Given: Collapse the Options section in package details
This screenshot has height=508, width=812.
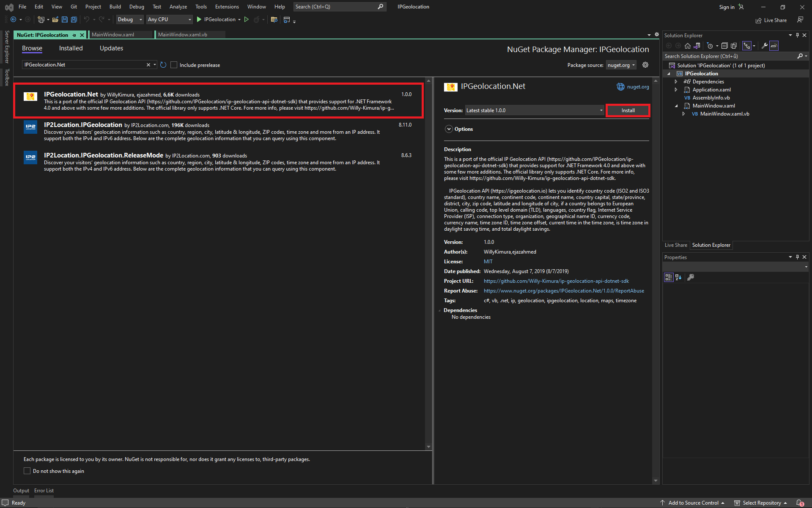Looking at the screenshot, I should [x=448, y=129].
